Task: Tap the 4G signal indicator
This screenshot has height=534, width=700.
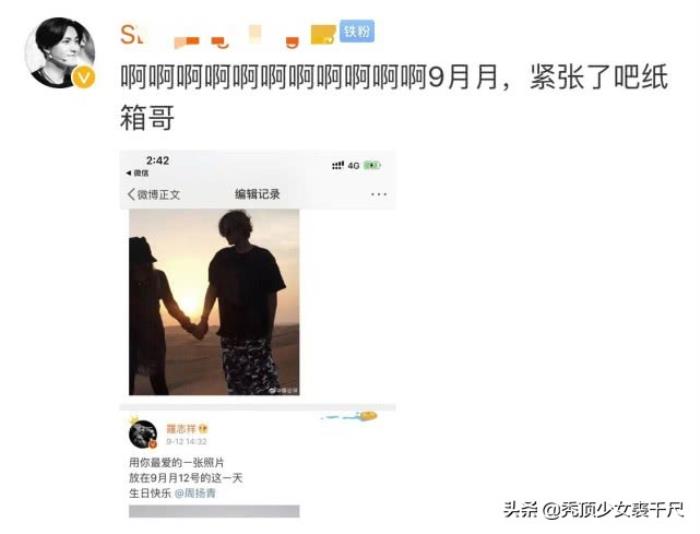Action: pyautogui.click(x=354, y=166)
